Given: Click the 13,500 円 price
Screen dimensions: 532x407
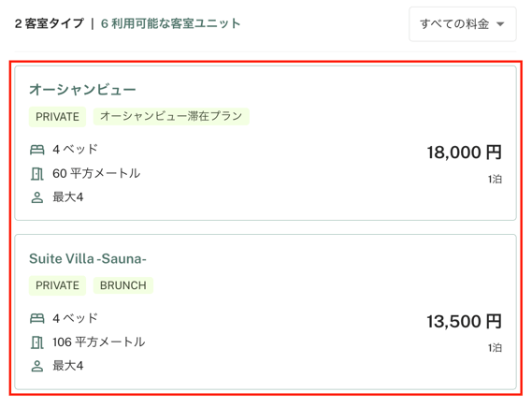Looking at the screenshot, I should coord(464,321).
